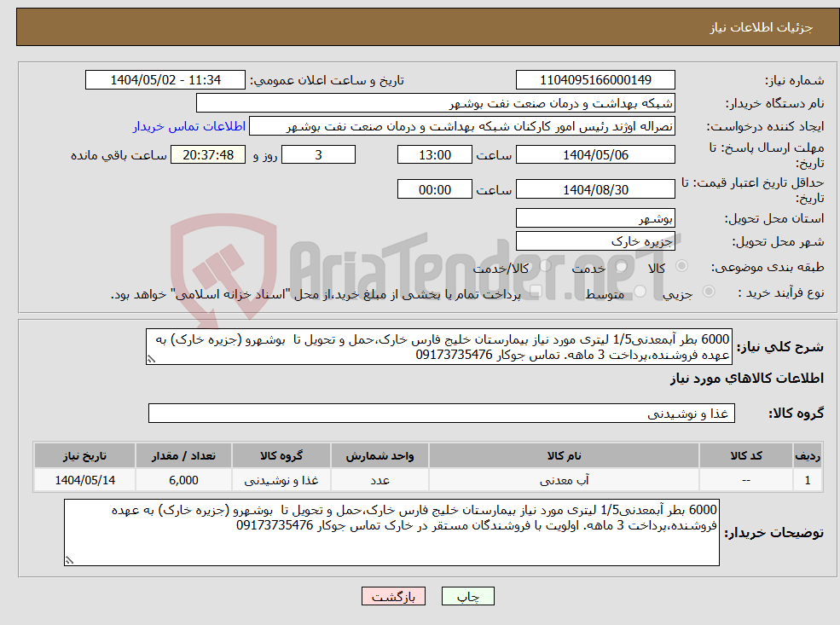Click the buyer notes textarea
This screenshot has height=625, width=840.
pos(391,532)
